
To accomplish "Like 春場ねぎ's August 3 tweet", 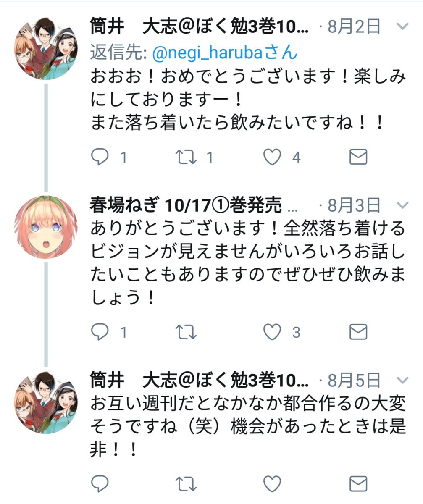I will tap(272, 333).
